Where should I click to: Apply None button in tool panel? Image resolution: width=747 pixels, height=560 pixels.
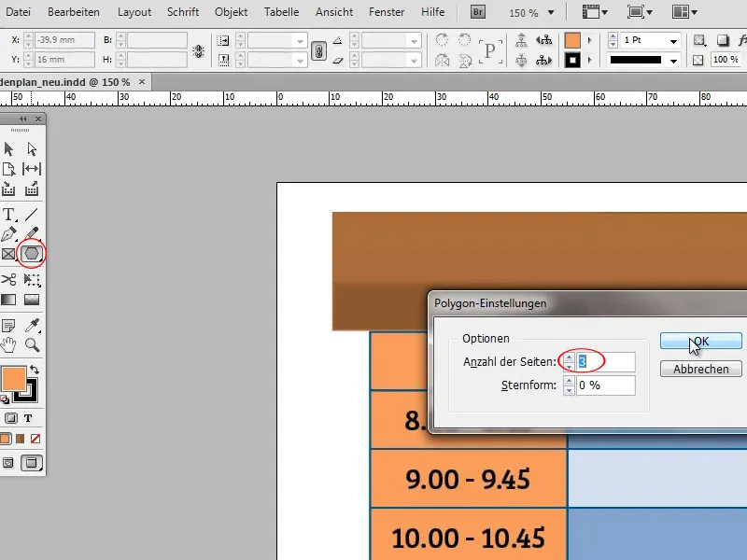pos(35,439)
